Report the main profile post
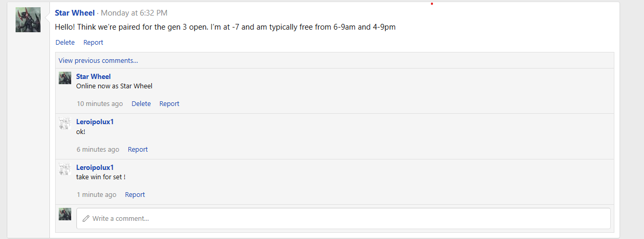Viewport: 644px width, 239px height. (94, 43)
